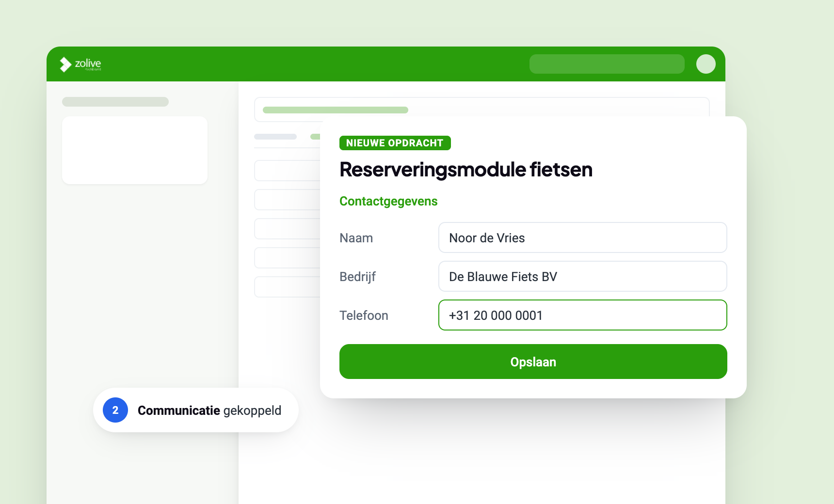Open the Communicatie gekoppeld step pill
Image resolution: width=834 pixels, height=504 pixels.
[196, 410]
